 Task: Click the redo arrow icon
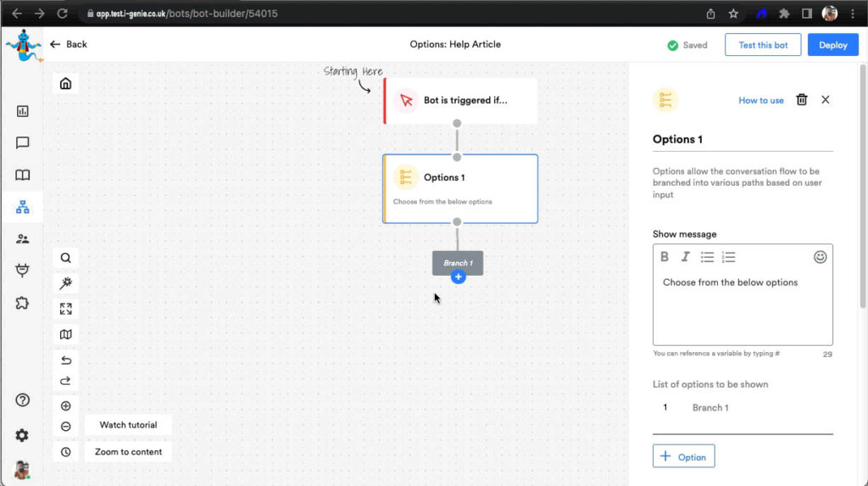point(65,381)
